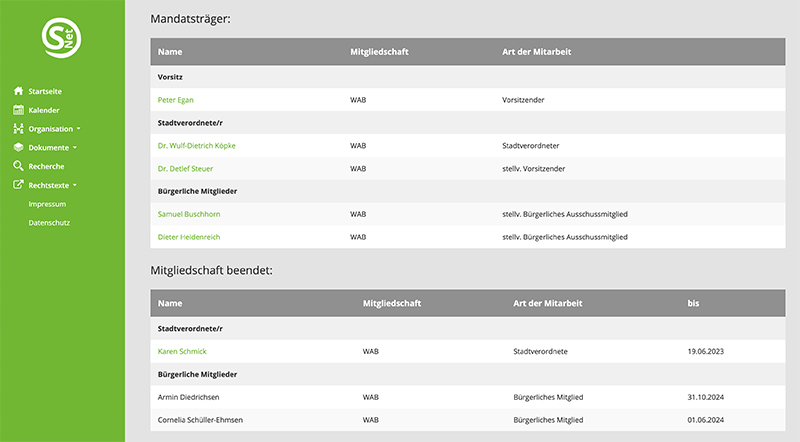The height and width of the screenshot is (442, 800).
Task: Click the Dieter Heidenreich name link
Action: point(189,236)
